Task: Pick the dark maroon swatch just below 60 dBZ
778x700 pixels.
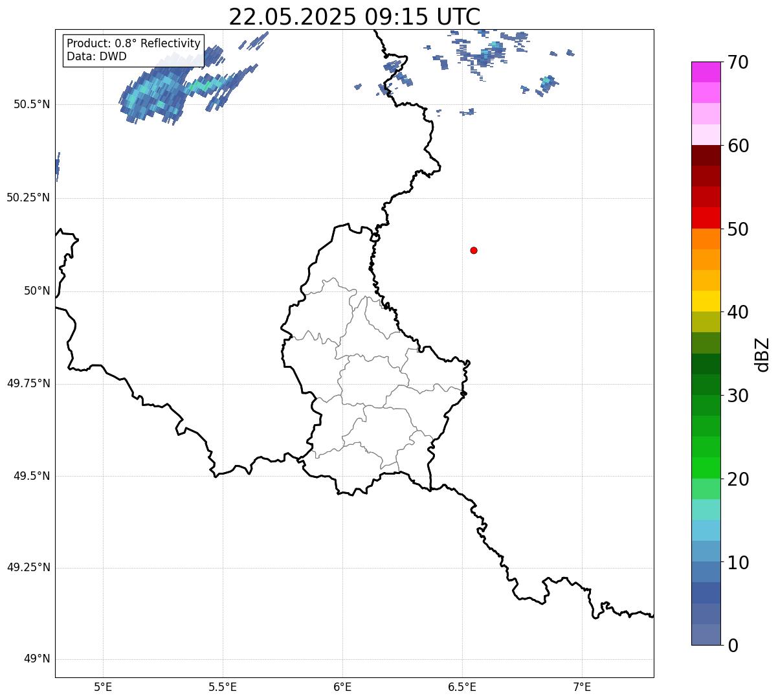Action: [x=706, y=155]
